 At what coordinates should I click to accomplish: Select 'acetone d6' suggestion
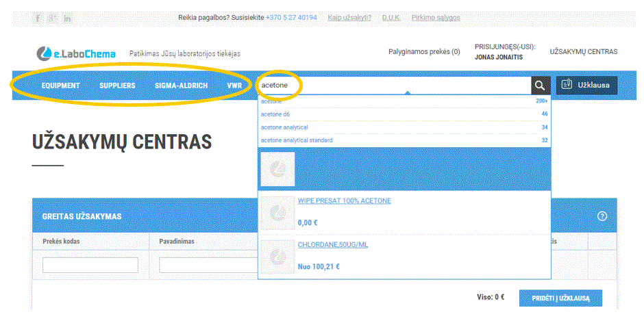tap(404, 114)
